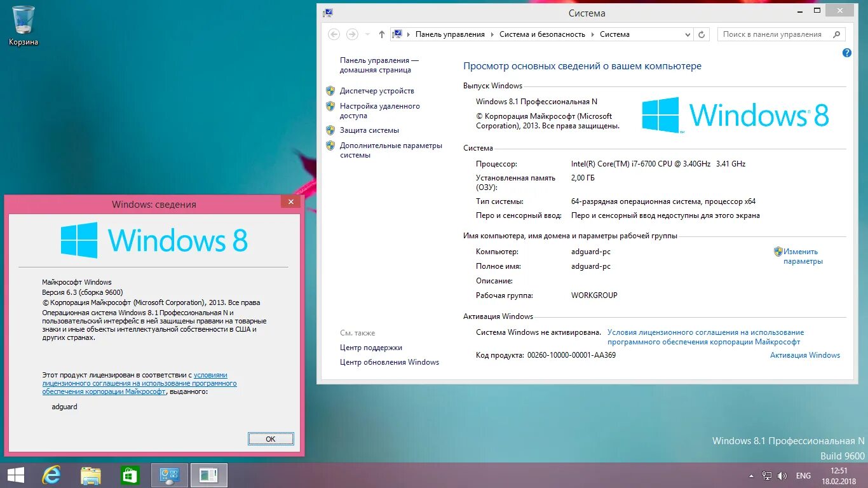Click shield icon beside Защита системы
This screenshot has height=488, width=868.
click(330, 130)
